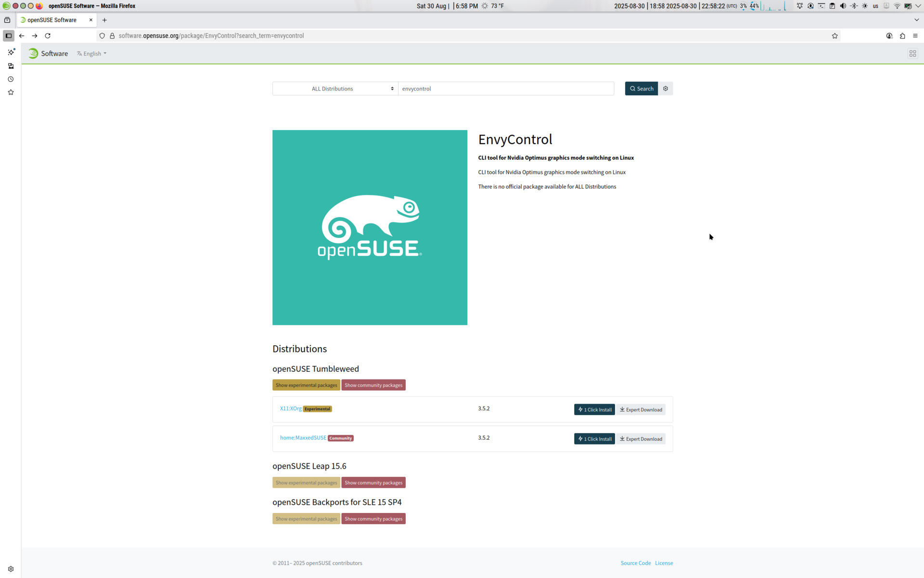Screen dimensions: 924x578
Task: Click the search settings gear icon
Action: point(666,89)
